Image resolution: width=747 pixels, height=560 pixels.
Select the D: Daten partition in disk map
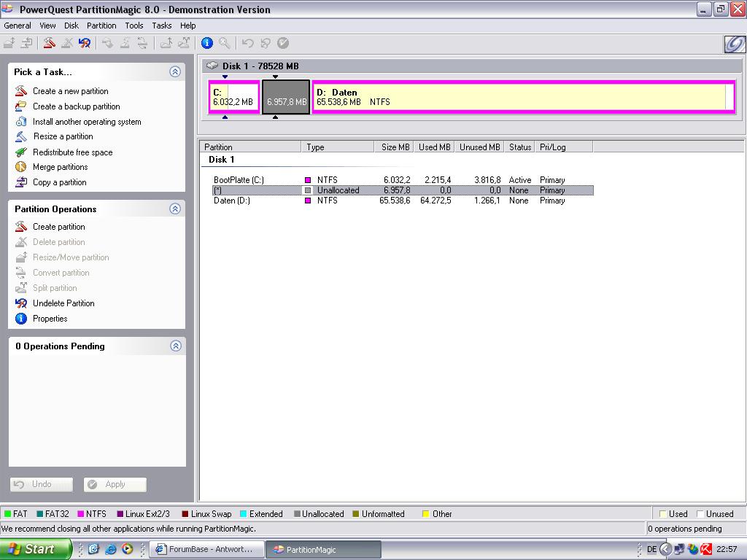point(524,97)
